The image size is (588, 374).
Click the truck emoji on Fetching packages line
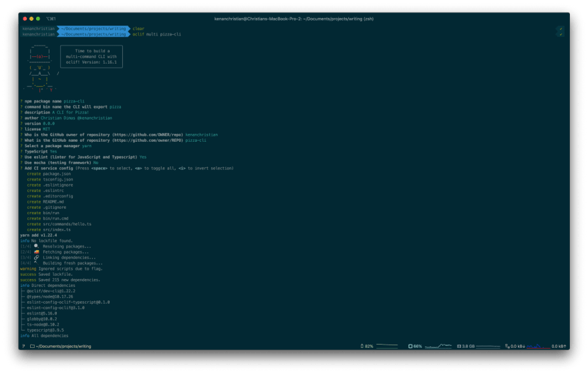click(x=36, y=252)
